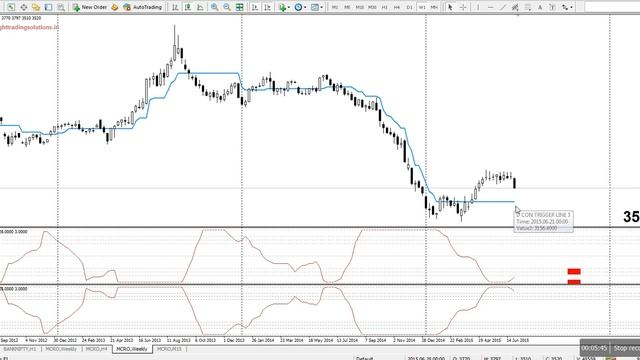The height and width of the screenshot is (360, 640).
Task: Toggle the Data Window icon
Action: pyautogui.click(x=49, y=7)
